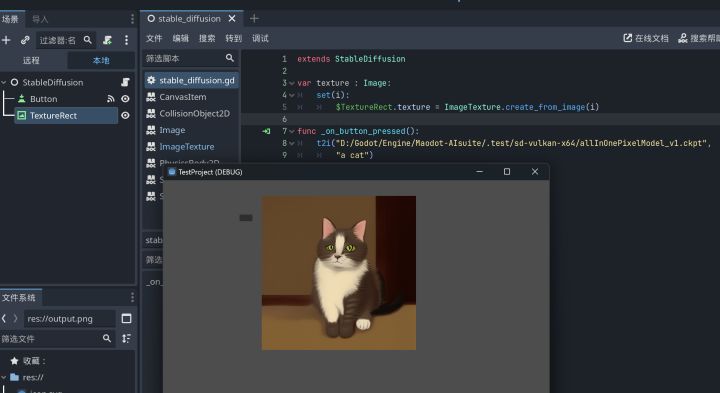Collapse the StableDiffusion root node
The height and width of the screenshot is (393, 720).
pyautogui.click(x=4, y=83)
